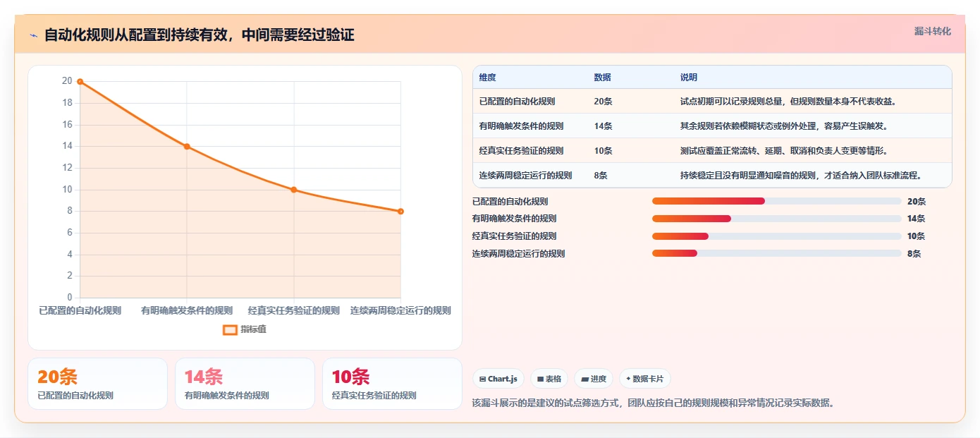Click the 8条 value in the table
Screen dimensions: 980x438
click(x=601, y=176)
